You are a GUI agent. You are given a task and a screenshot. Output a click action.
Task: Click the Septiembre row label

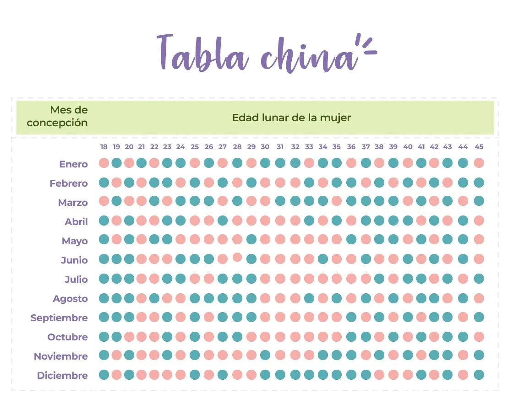tap(59, 318)
